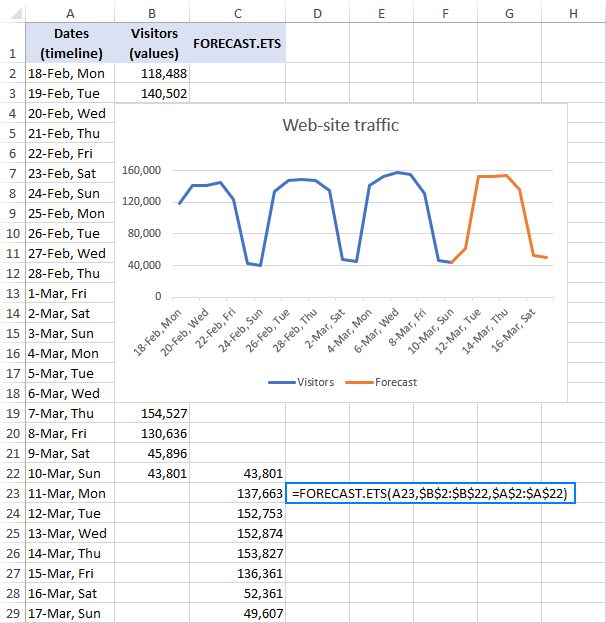
Task: Select cell with value 45,896
Action: coord(152,453)
